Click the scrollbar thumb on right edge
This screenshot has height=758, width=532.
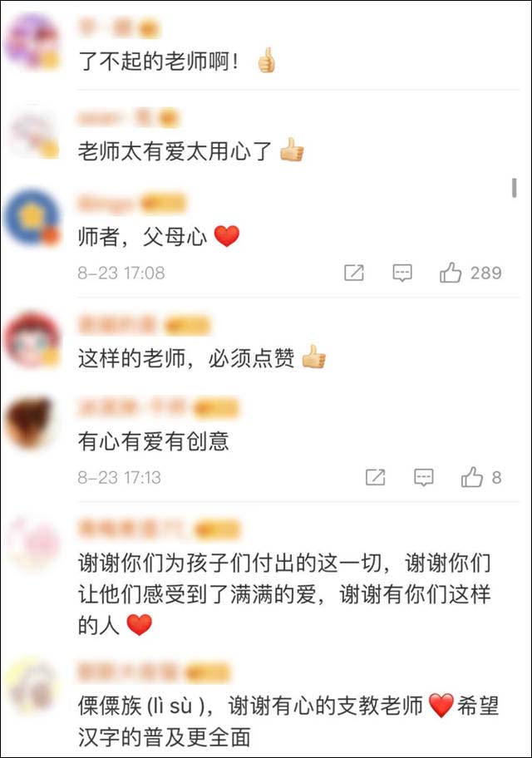pos(514,188)
